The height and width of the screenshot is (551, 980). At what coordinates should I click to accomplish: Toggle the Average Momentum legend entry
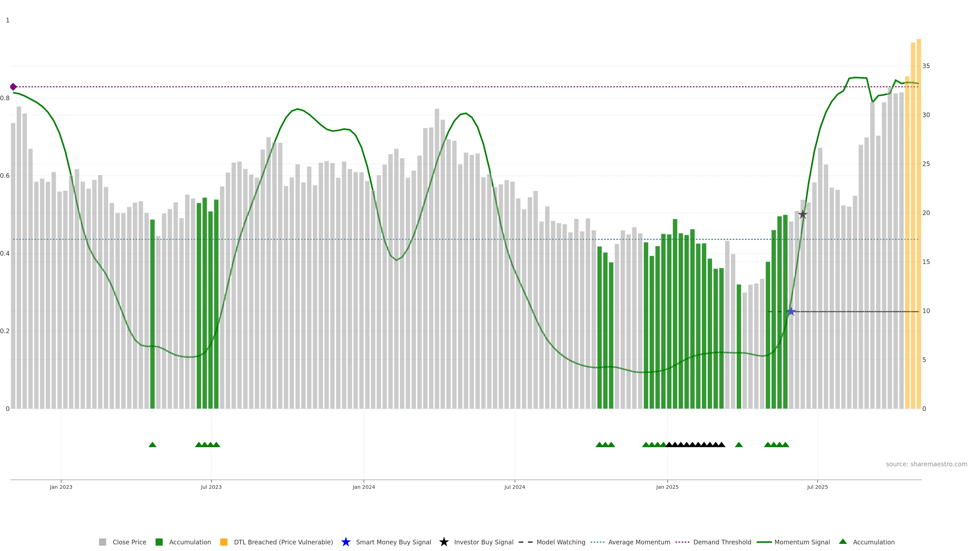coord(639,542)
